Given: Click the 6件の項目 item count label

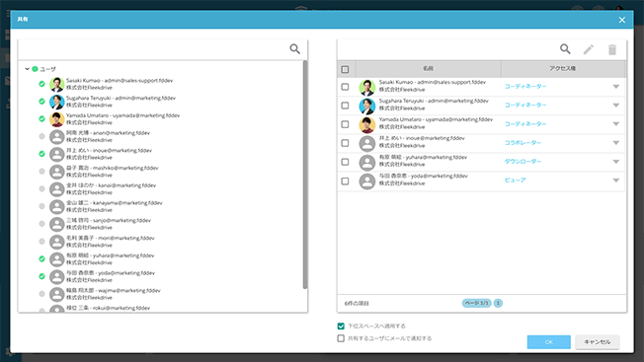Looking at the screenshot, I should click(x=357, y=304).
